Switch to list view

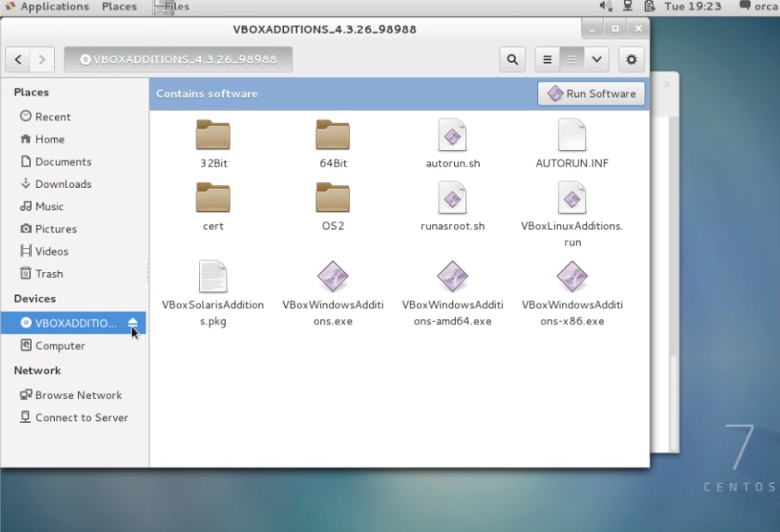547,60
